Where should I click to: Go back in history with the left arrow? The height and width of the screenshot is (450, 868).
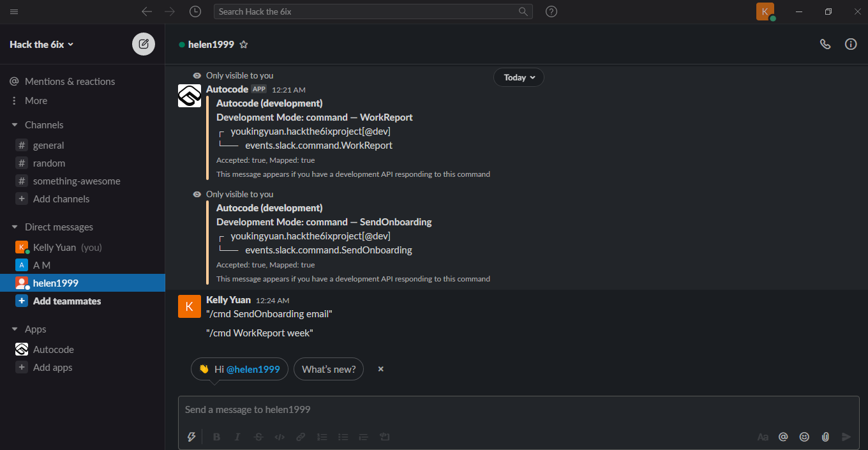(x=147, y=11)
